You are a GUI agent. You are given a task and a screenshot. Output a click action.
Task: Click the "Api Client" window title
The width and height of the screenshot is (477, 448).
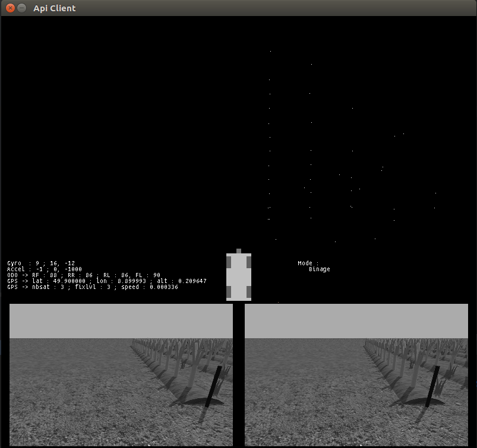click(x=55, y=8)
